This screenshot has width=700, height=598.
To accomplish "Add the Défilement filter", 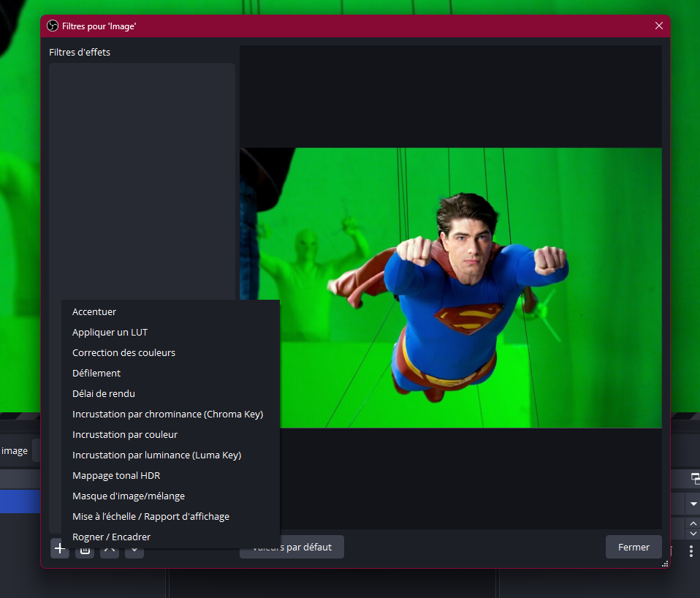I will tap(170, 374).
